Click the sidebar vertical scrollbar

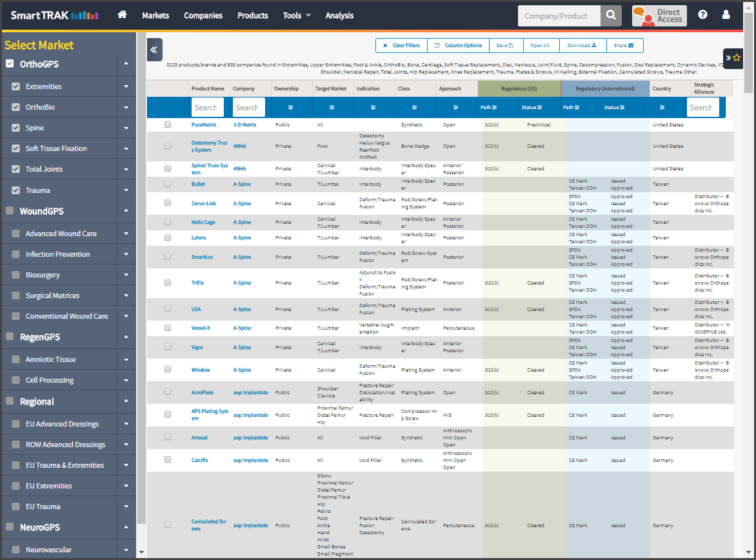[141, 278]
